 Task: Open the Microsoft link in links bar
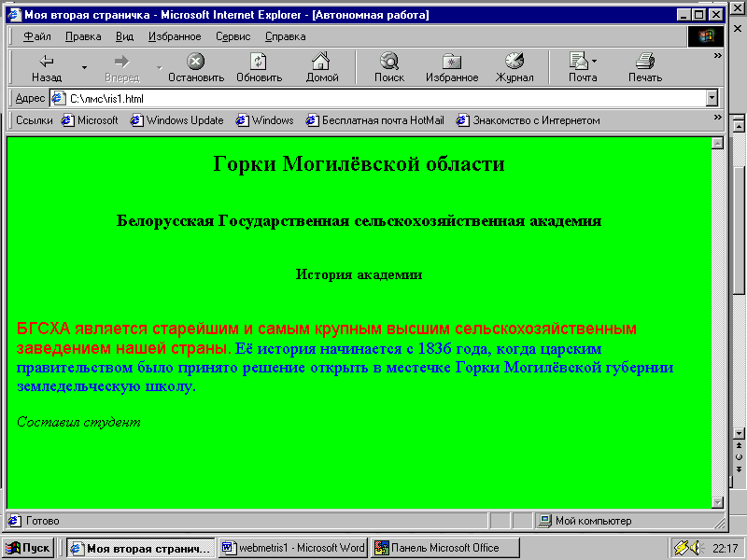click(x=90, y=120)
